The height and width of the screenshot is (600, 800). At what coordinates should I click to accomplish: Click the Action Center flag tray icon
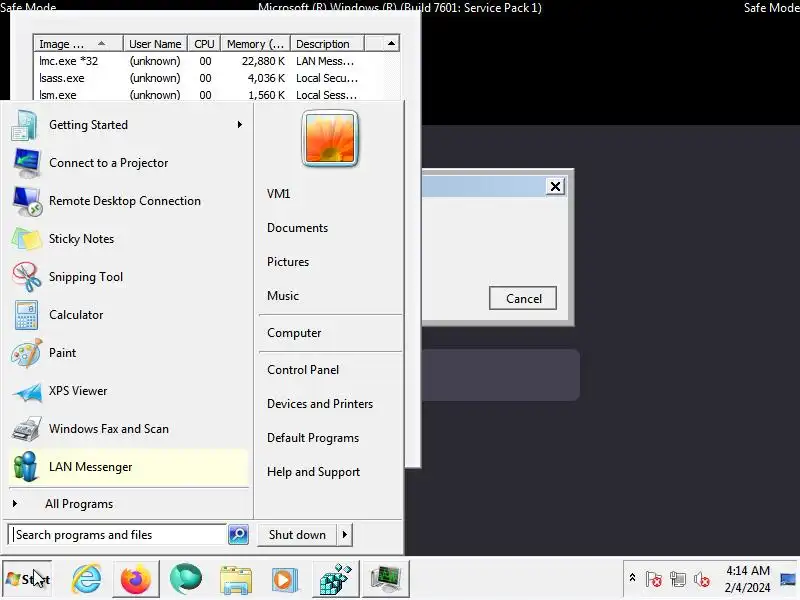[654, 579]
